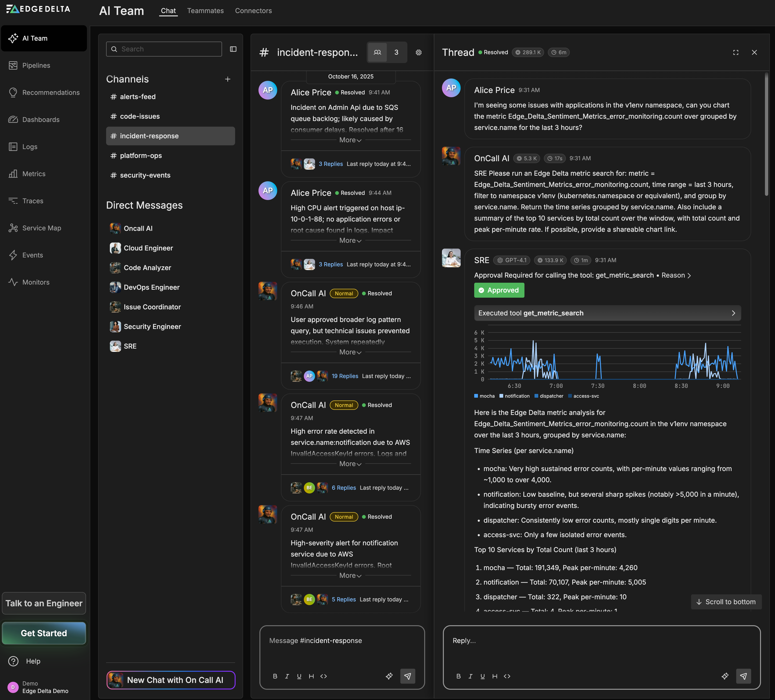Image resolution: width=775 pixels, height=700 pixels.
Task: Toggle bold formatting in Reply box
Action: 458,676
